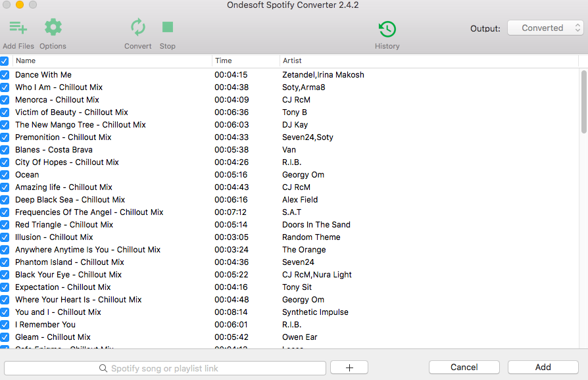
Task: Toggle Gleam - Chillout Mix checkbox
Action: point(5,337)
